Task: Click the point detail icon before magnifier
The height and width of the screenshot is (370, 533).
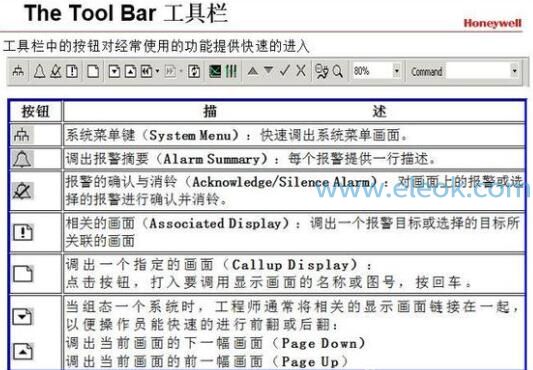Action: (322, 71)
